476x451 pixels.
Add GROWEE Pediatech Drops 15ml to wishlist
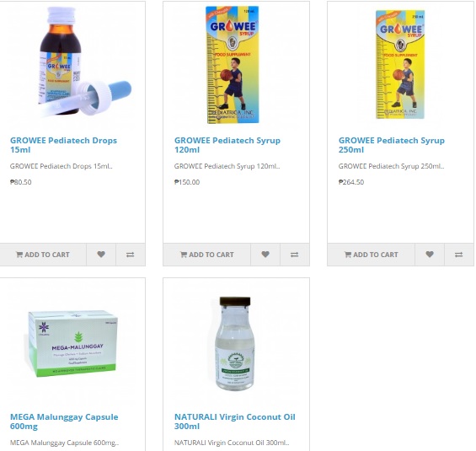tap(101, 255)
